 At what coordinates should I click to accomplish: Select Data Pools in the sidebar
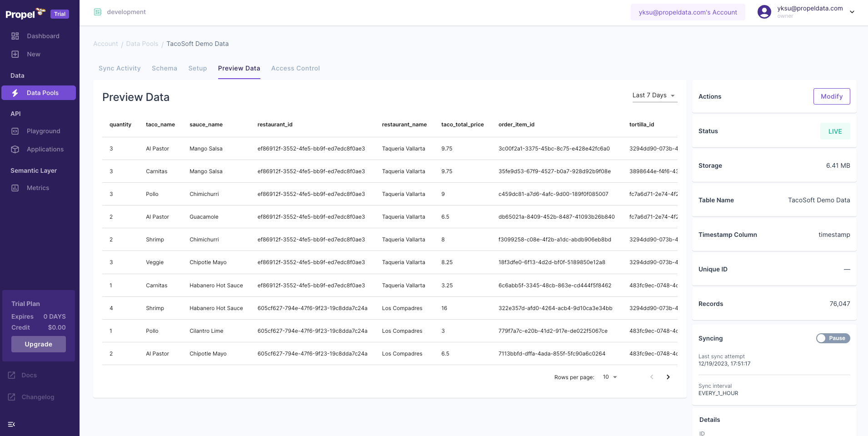pyautogui.click(x=42, y=93)
